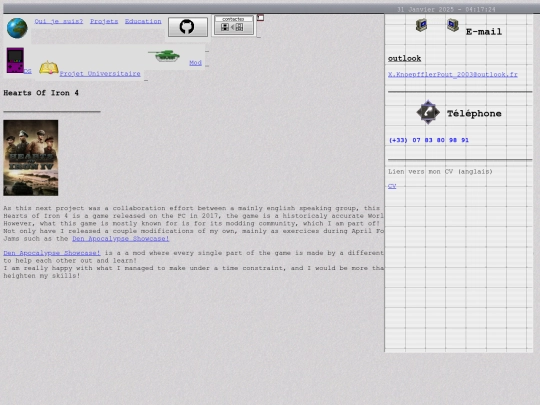Click the right computer icon beside E-mail
Viewport: 540px width, 405px height.
coord(453,25)
